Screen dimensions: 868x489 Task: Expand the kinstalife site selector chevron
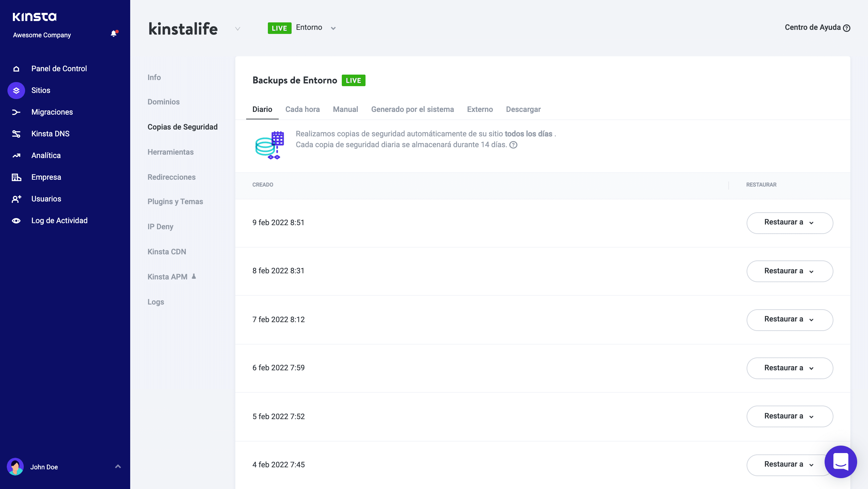click(x=237, y=29)
